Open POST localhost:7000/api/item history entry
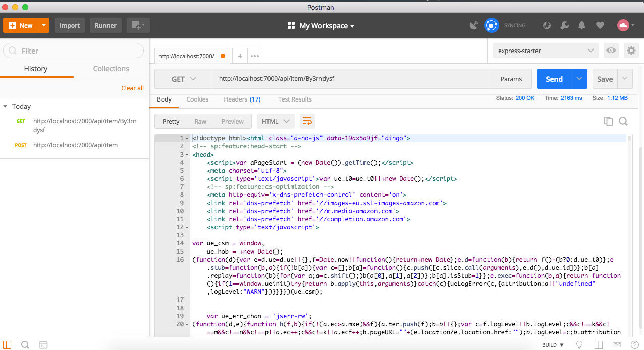This screenshot has height=350, width=644. coord(74,145)
